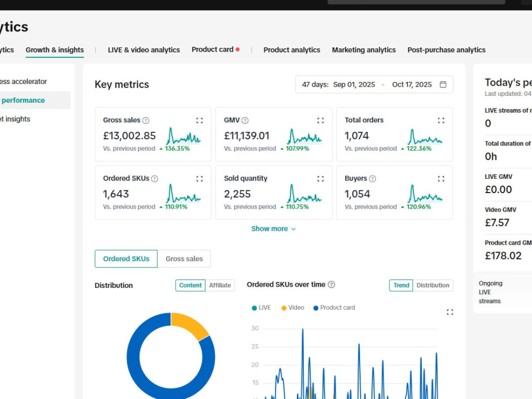This screenshot has height=399, width=532.
Task: Open the LIVE & video analytics tab
Action: coord(144,50)
